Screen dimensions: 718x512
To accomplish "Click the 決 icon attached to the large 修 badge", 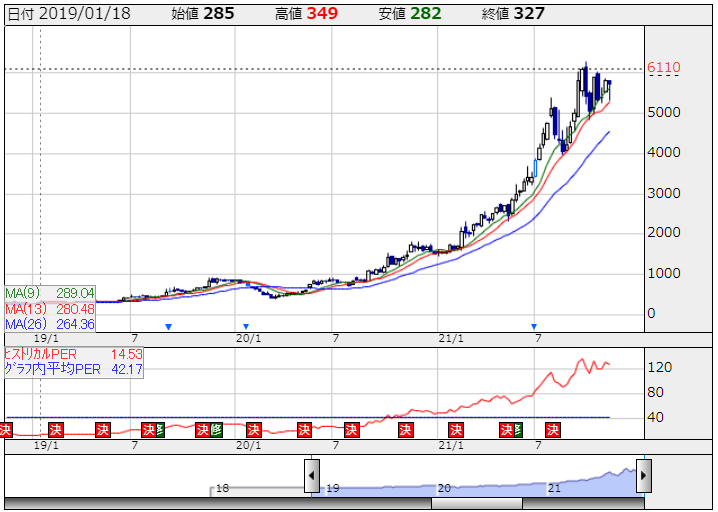I will point(202,430).
